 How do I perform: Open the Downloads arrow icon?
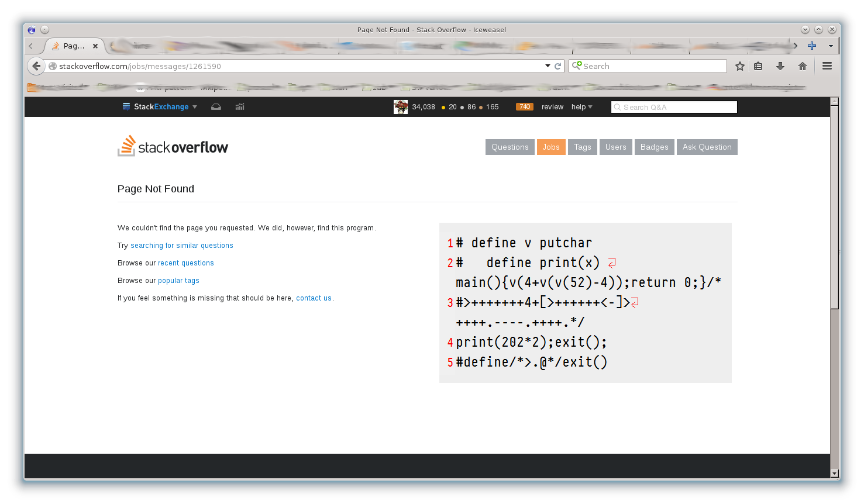780,66
